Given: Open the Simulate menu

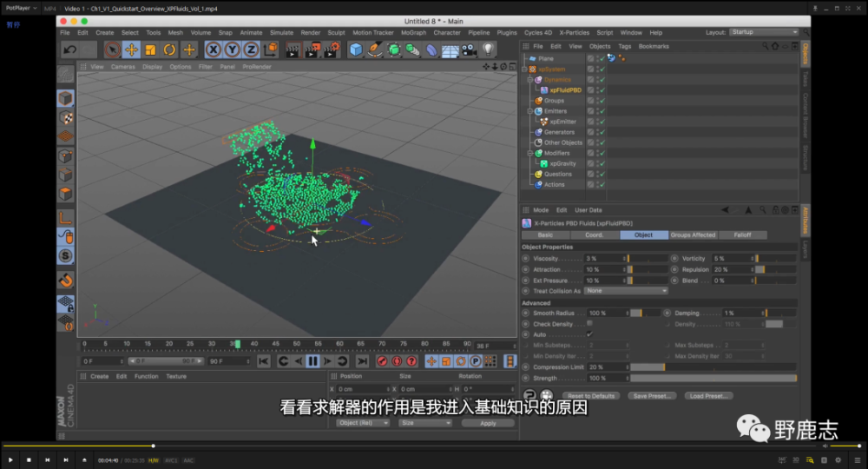Looking at the screenshot, I should coord(281,33).
